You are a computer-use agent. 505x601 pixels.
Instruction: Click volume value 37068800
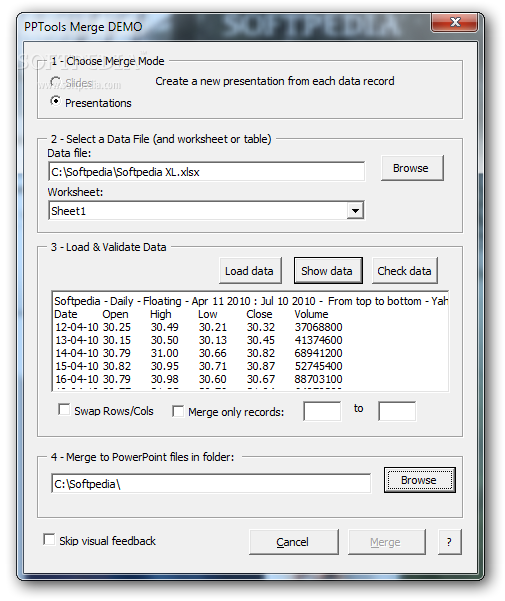pos(318,327)
